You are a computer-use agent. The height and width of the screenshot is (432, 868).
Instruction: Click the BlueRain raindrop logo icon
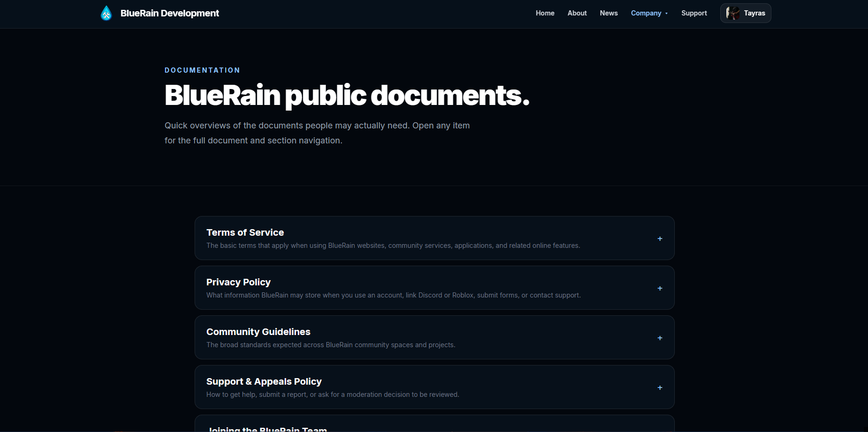coord(106,13)
